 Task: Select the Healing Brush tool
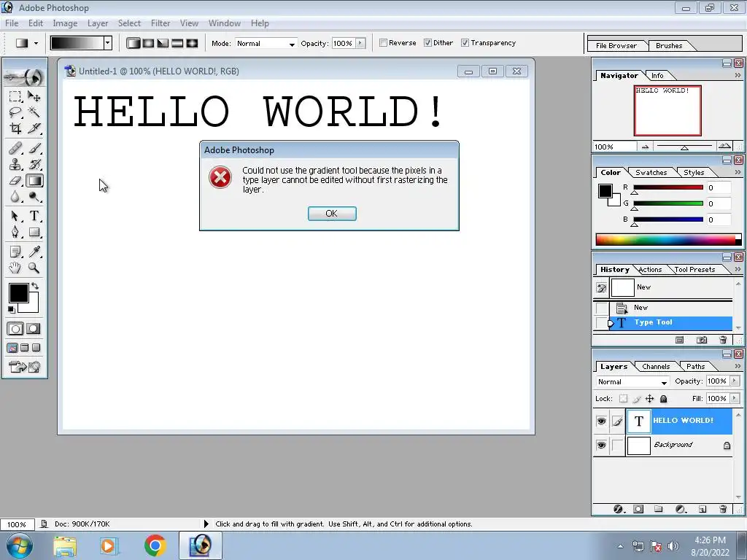pos(15,149)
